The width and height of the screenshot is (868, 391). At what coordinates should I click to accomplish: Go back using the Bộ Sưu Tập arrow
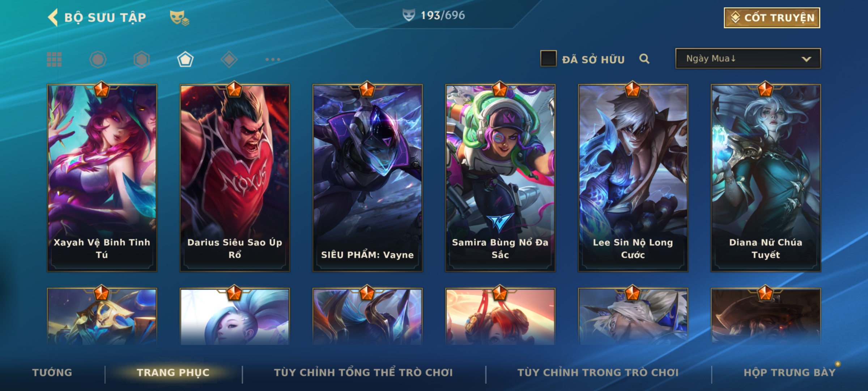point(53,17)
